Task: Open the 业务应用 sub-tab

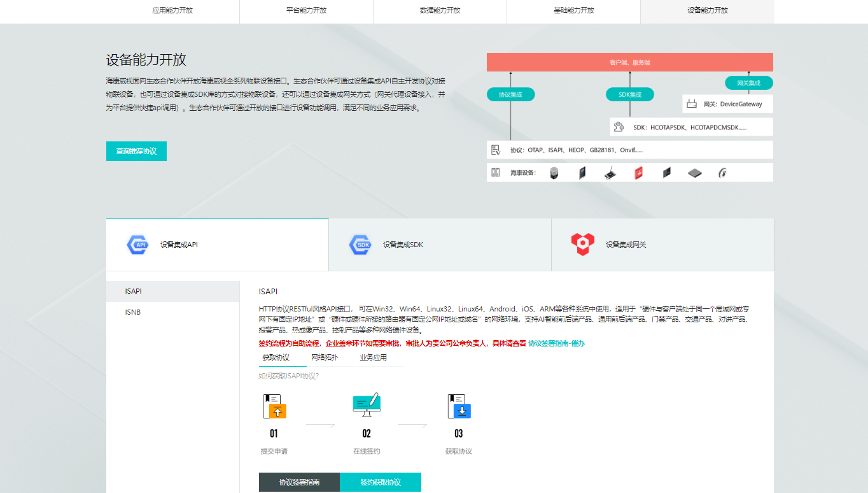Action: [x=373, y=357]
